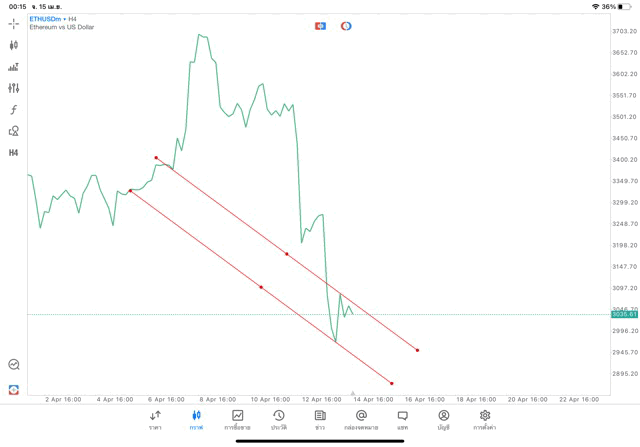Open the trade tab (การซื้อขาย)

(x=237, y=420)
